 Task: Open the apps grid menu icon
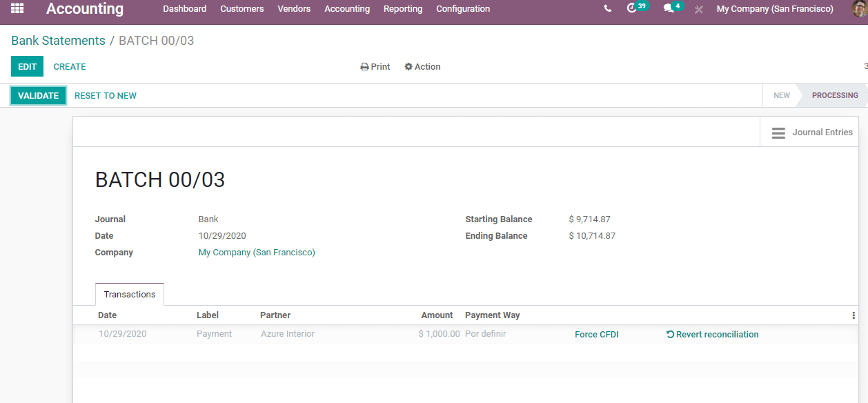point(17,8)
